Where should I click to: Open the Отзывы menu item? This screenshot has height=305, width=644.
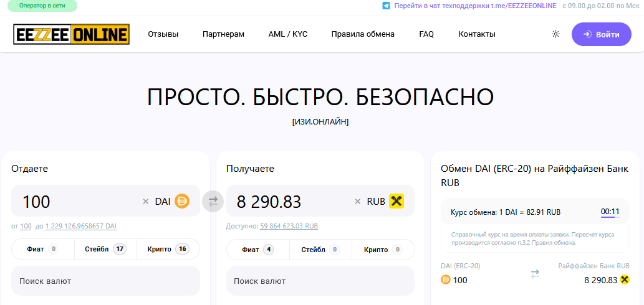[x=163, y=34]
